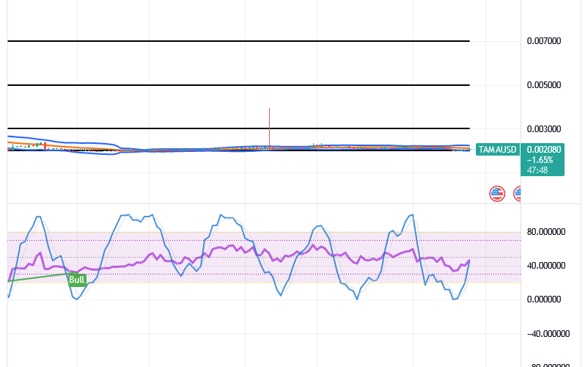This screenshot has height=367, width=588.
Task: Select the 0.005000 price axis label
Action: 544,85
